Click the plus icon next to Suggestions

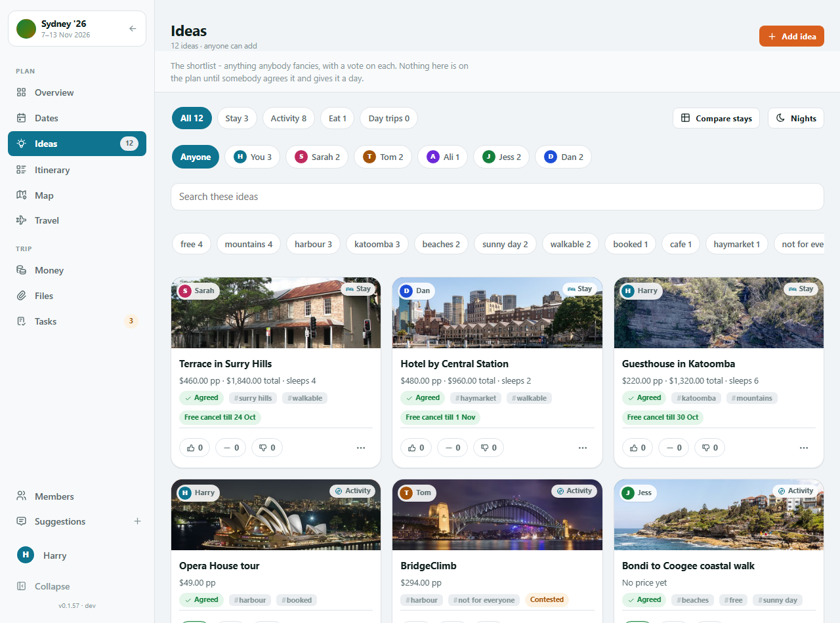[137, 521]
